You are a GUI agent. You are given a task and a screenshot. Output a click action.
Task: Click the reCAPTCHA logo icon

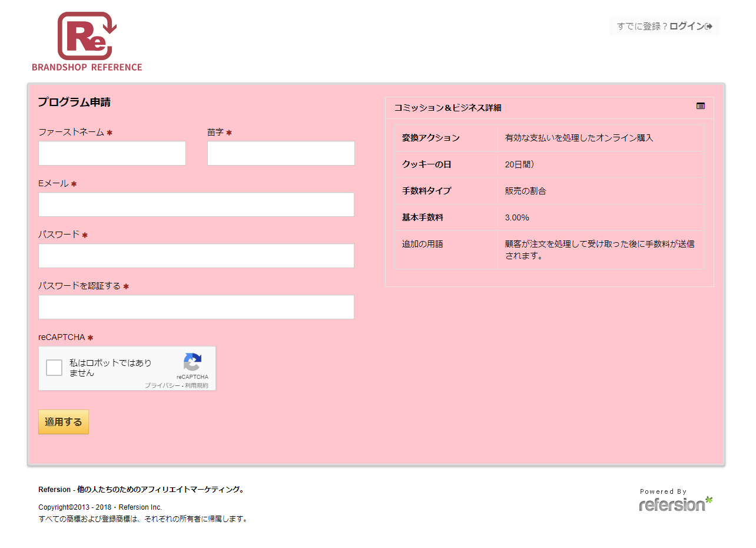[193, 362]
